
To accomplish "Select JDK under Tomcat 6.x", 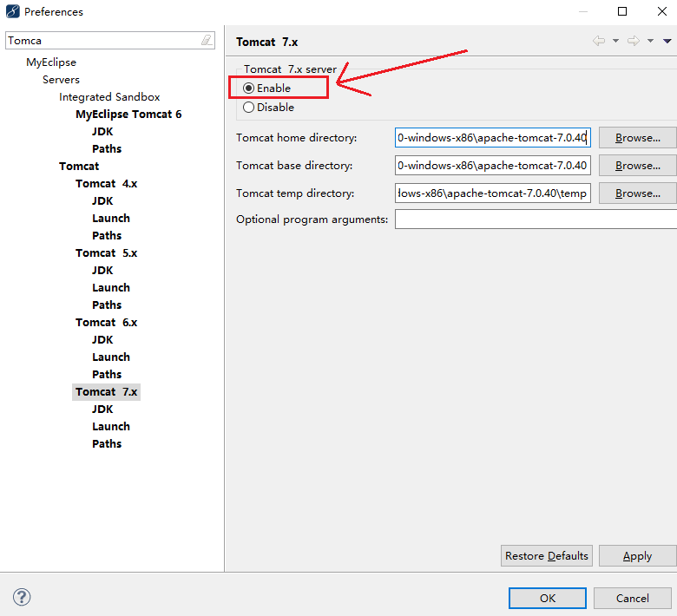I will coord(102,340).
